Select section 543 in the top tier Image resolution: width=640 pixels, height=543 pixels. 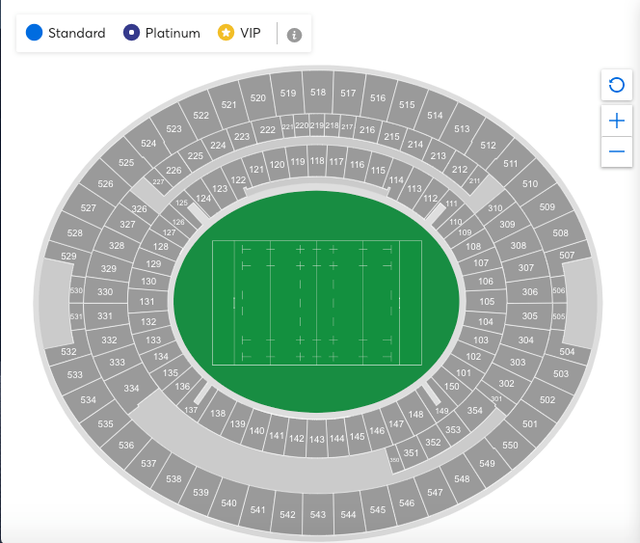point(318,514)
